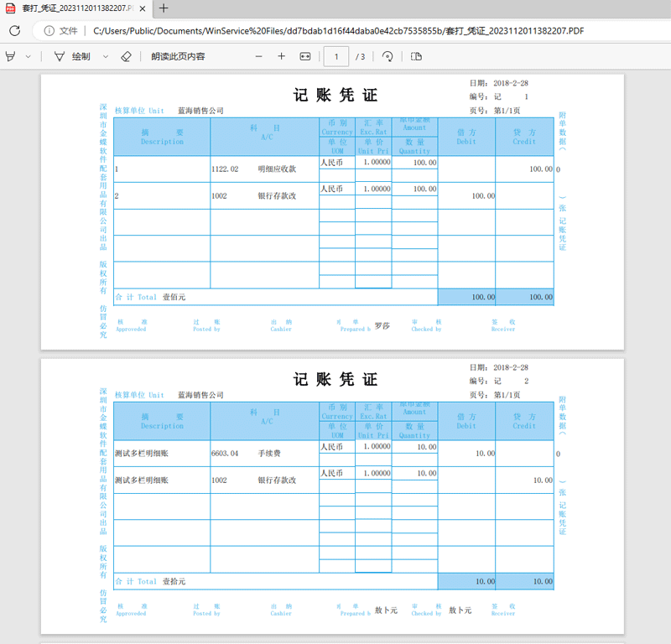Viewport: 671px width, 644px height.
Task: Click the browser refresh button
Action: [15, 31]
